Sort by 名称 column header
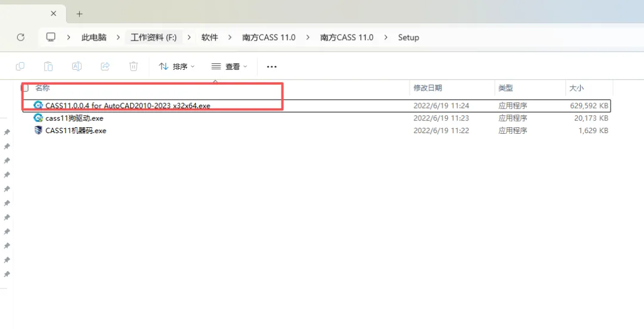 click(42, 88)
